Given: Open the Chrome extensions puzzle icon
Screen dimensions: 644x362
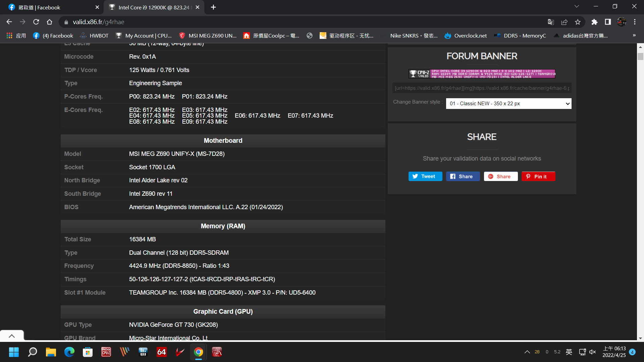Looking at the screenshot, I should tap(594, 22).
